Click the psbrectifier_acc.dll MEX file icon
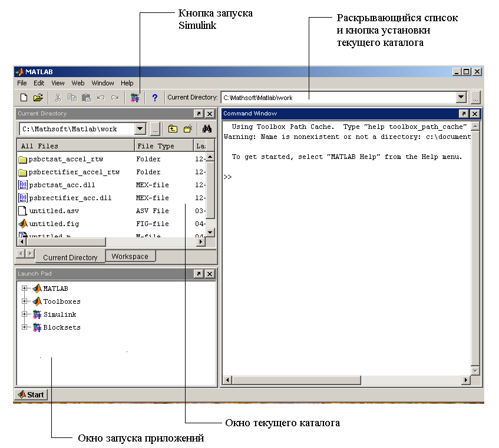 23,198
